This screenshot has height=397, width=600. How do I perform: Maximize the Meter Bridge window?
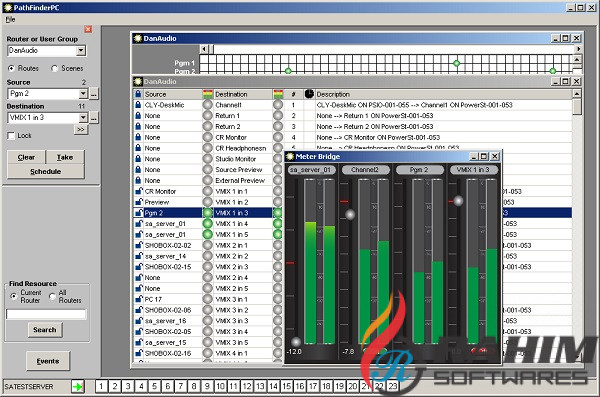(484, 156)
